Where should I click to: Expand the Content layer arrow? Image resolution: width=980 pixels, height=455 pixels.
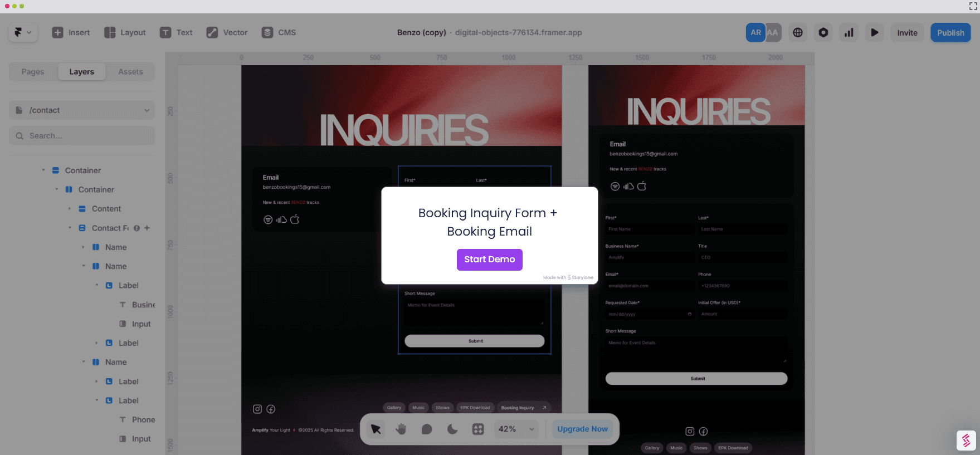pos(70,209)
